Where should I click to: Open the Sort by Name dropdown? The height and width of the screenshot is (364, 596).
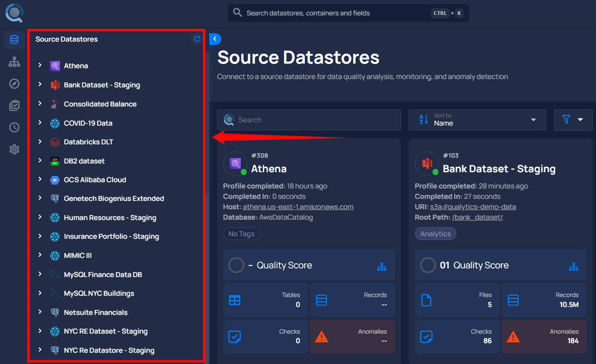[x=477, y=120]
